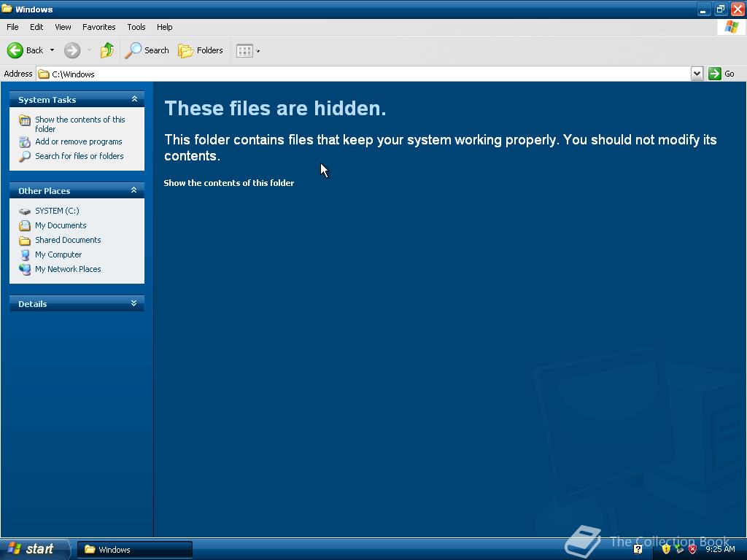Click the SYSTEM (C:) drive icon
The height and width of the screenshot is (560, 747).
coord(25,211)
